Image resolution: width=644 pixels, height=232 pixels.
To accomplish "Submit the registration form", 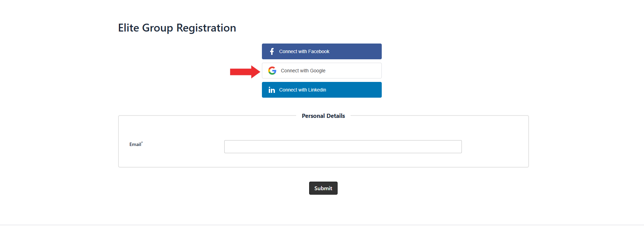I will (323, 188).
